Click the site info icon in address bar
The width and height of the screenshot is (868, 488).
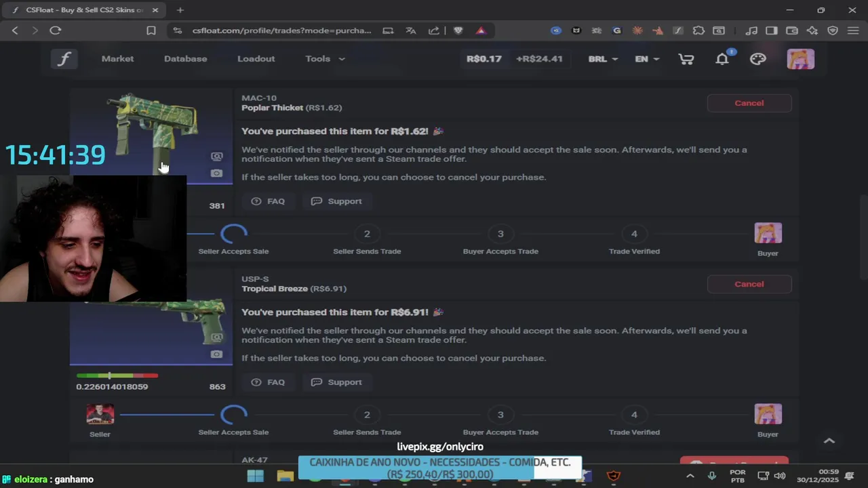(178, 30)
